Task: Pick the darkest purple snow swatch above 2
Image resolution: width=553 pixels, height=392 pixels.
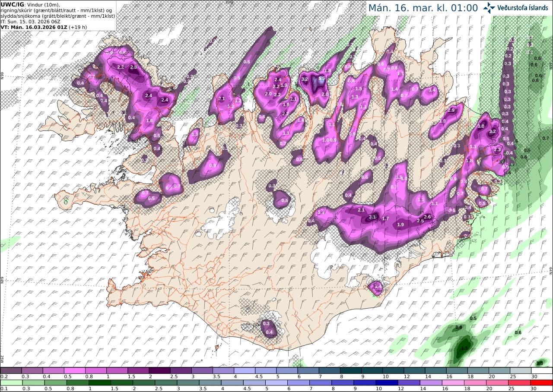Action: coord(159,370)
